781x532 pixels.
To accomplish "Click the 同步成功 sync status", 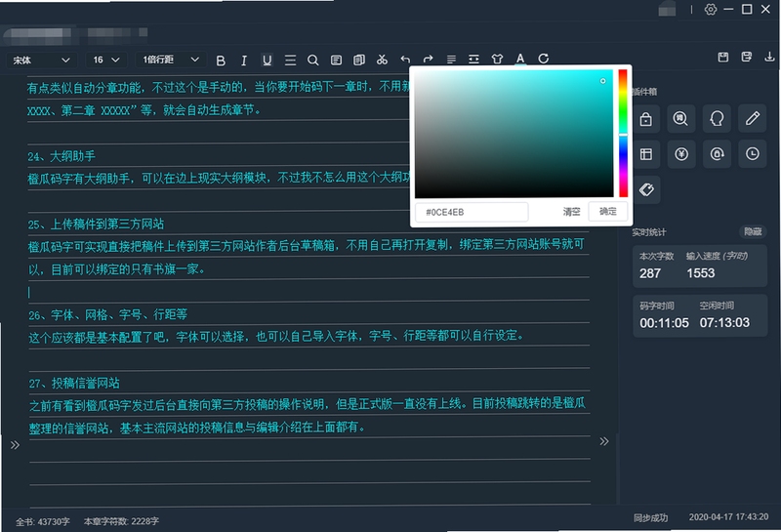I will pyautogui.click(x=650, y=518).
